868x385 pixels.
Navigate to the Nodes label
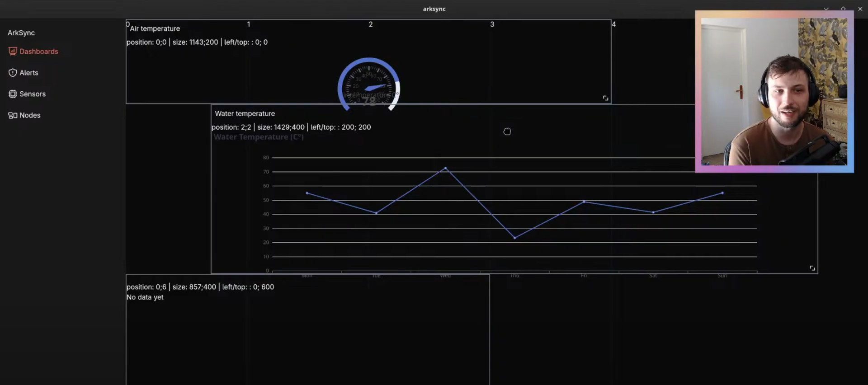[30, 115]
